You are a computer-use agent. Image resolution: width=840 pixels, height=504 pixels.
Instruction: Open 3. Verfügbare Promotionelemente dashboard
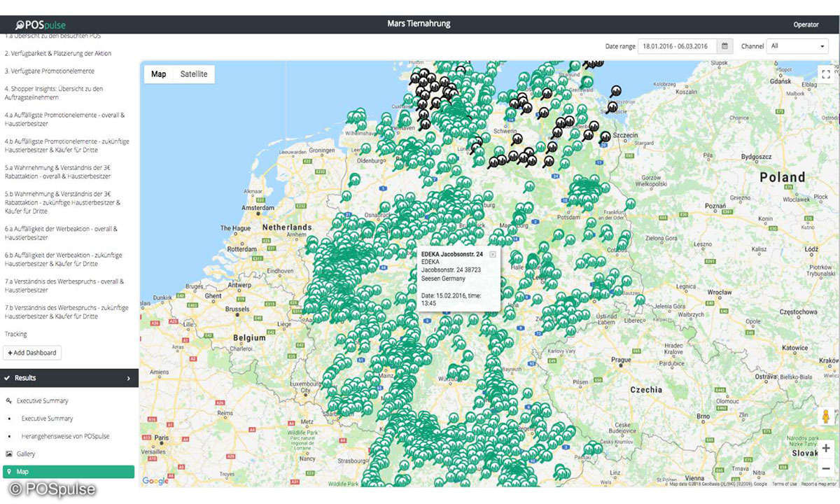[50, 71]
